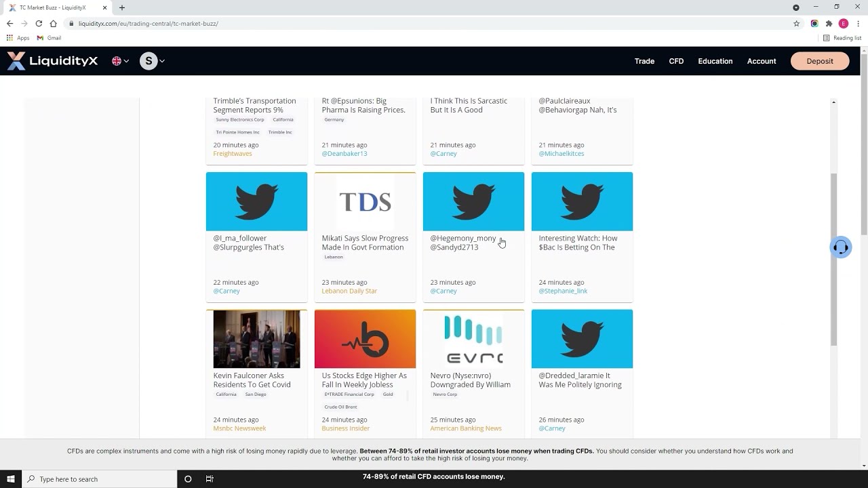Select the Tri Pointe Homes Inc tag
Screen dimensions: 868x488
pyautogui.click(x=237, y=132)
